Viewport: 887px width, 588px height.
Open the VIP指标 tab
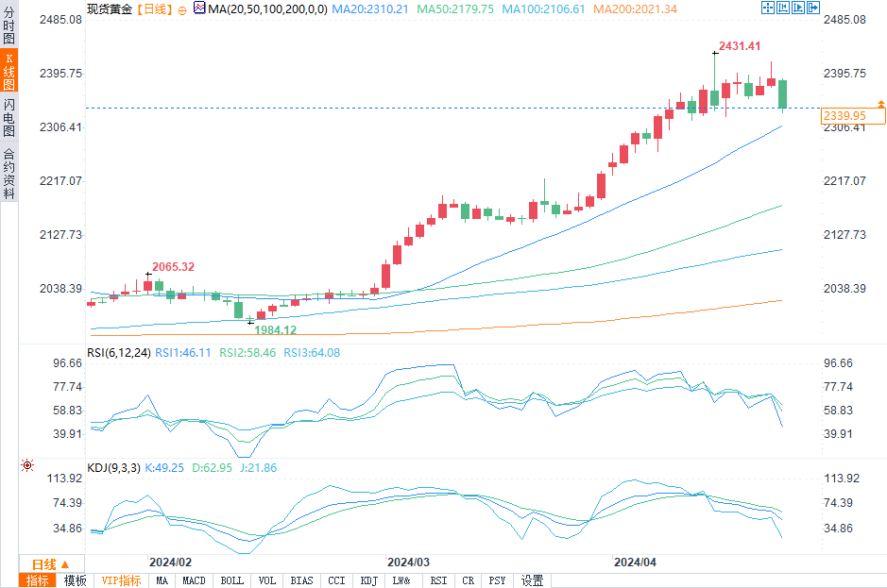121,580
